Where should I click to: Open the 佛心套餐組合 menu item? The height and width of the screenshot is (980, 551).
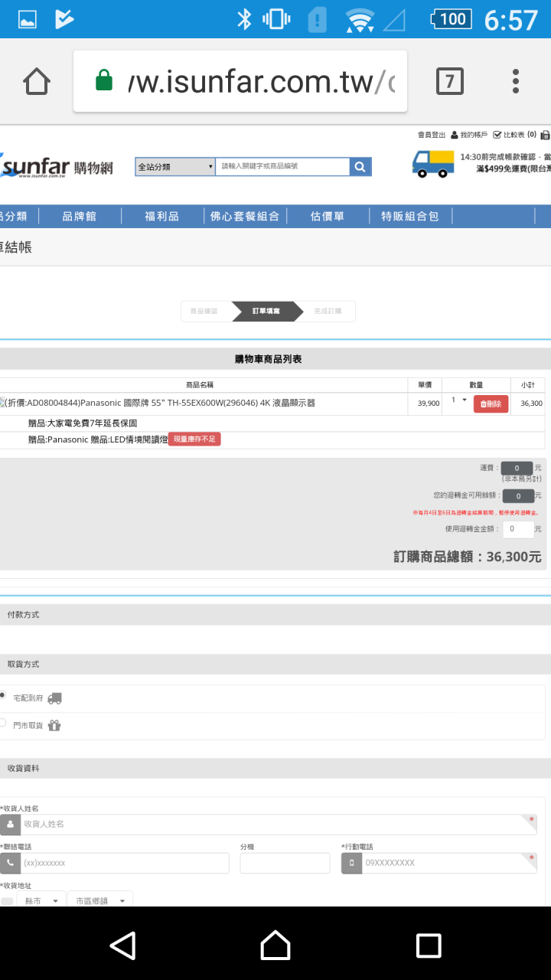pos(245,217)
